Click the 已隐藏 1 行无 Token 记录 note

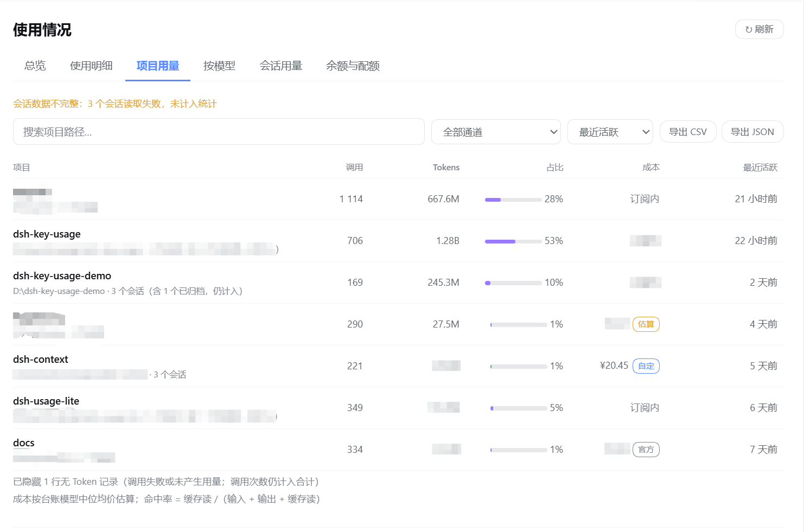(166, 482)
